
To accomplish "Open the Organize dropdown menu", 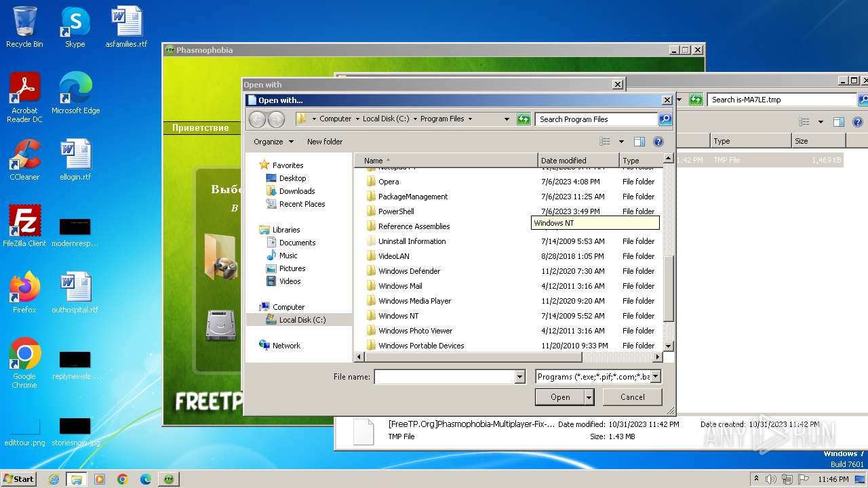I will (x=273, y=142).
